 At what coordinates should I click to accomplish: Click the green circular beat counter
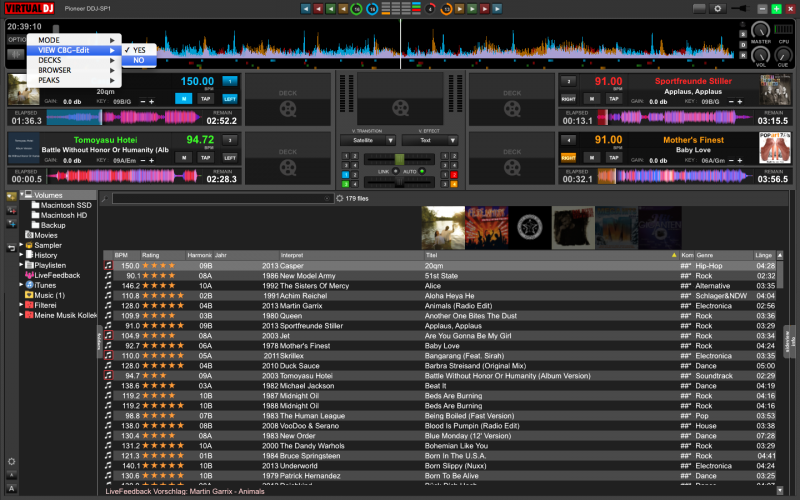pos(357,9)
